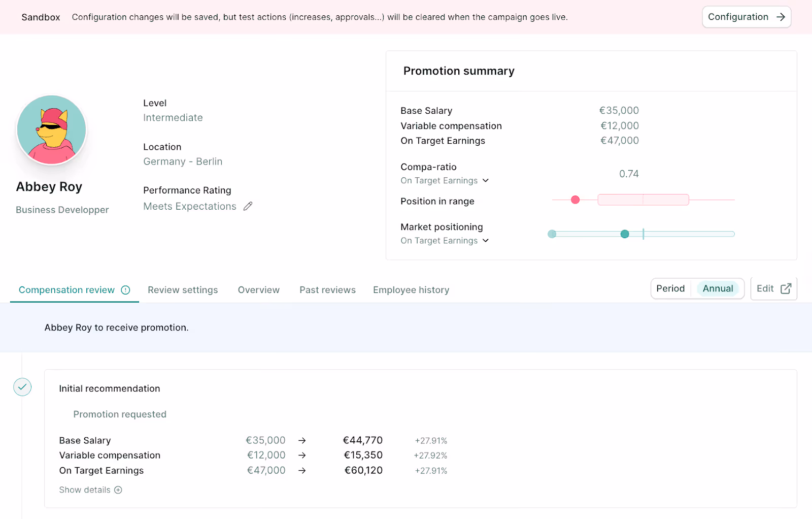Image resolution: width=812 pixels, height=519 pixels.
Task: Switch to the Review settings tab
Action: pyautogui.click(x=183, y=289)
